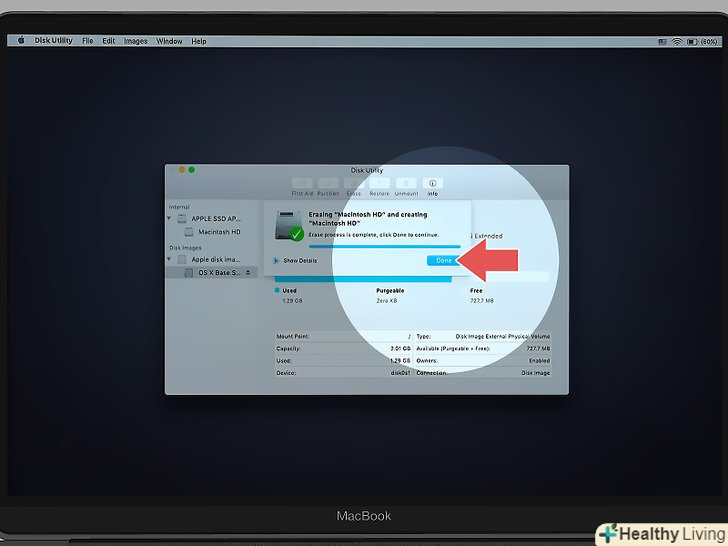
Task: Click the "727.7 MB" free value
Action: pos(482,301)
